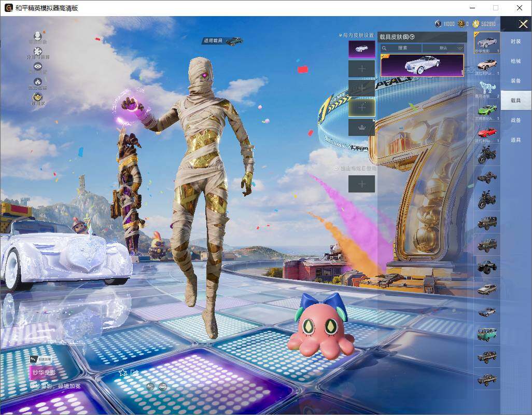Screen dimensions: 532x415
Task: Open help icon beside 载具皮肤(6)
Action: [412, 37]
